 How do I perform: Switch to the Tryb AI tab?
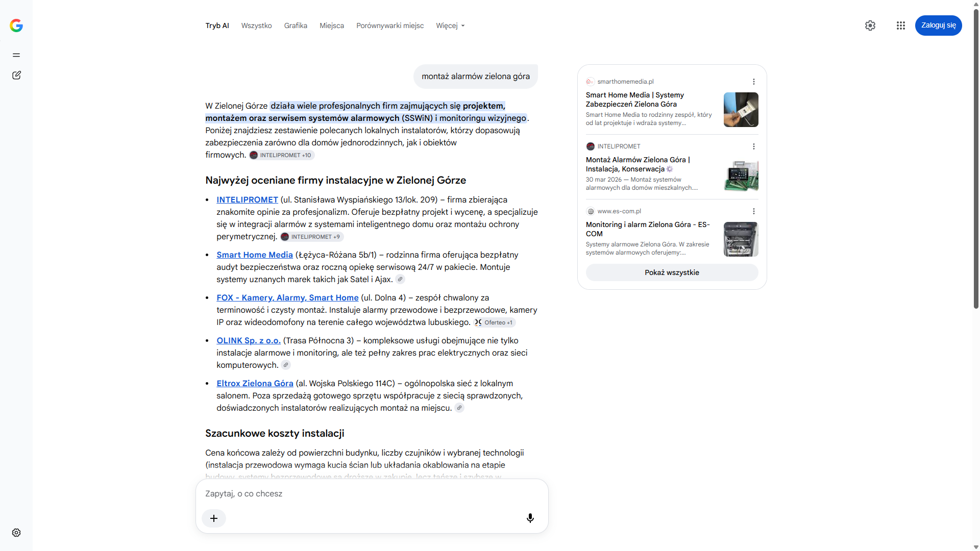point(217,26)
